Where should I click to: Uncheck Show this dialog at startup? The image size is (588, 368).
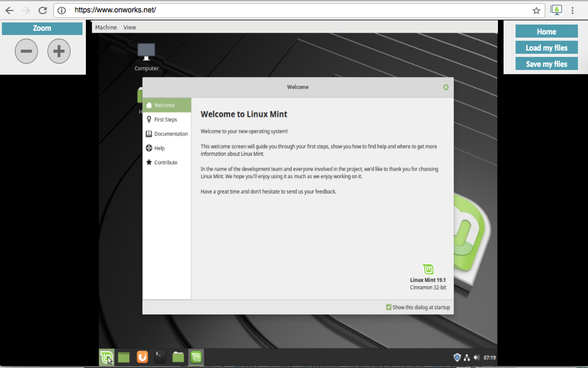(389, 307)
